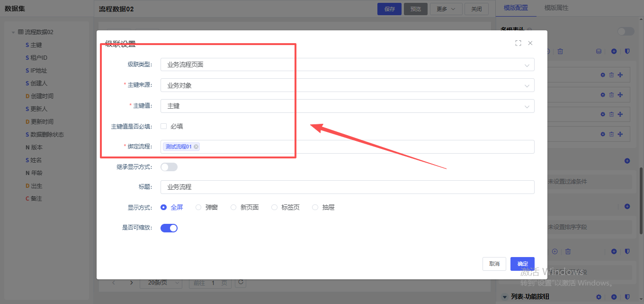Click the 取消 button
Screen dimensions: 644x304
494,264
